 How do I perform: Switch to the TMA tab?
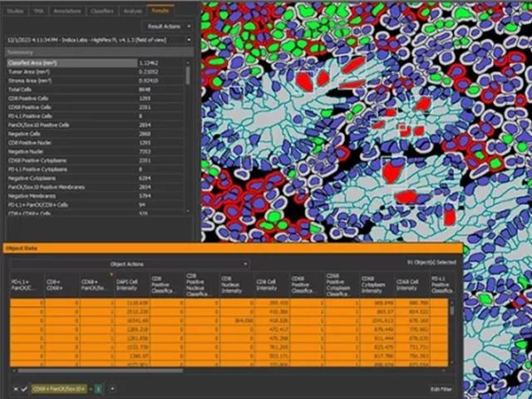point(38,11)
